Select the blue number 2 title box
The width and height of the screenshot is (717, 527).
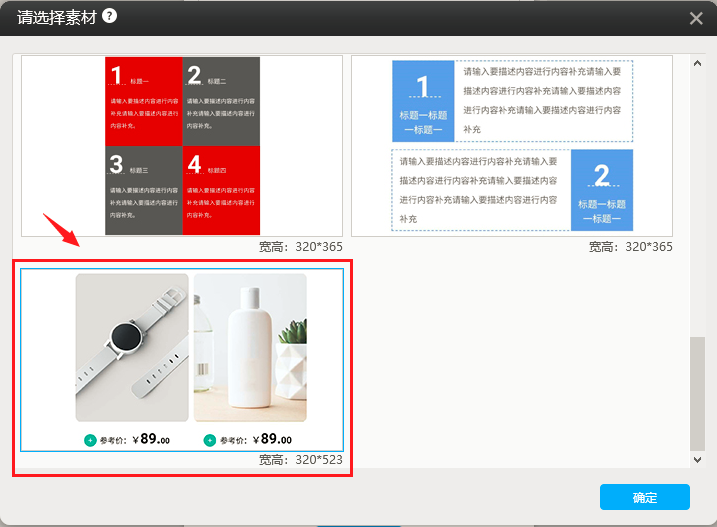(601, 190)
